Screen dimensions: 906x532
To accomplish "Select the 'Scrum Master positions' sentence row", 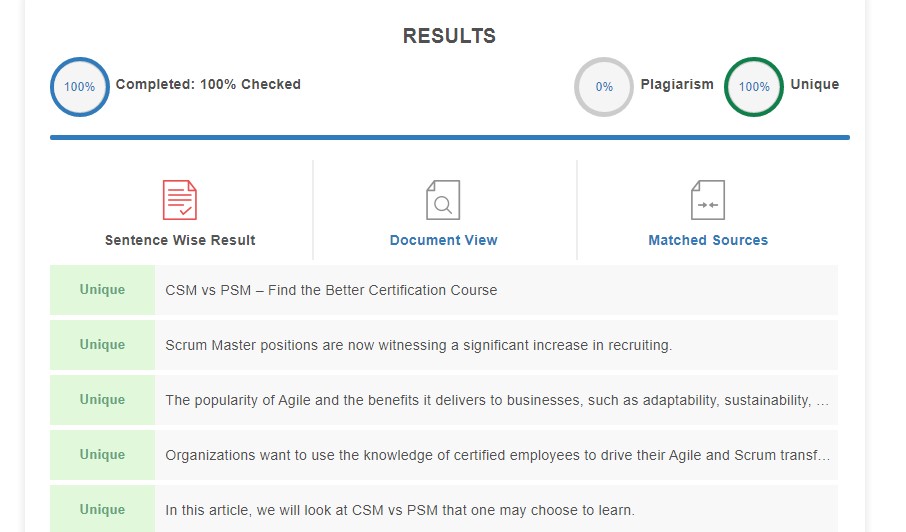I will 418,345.
